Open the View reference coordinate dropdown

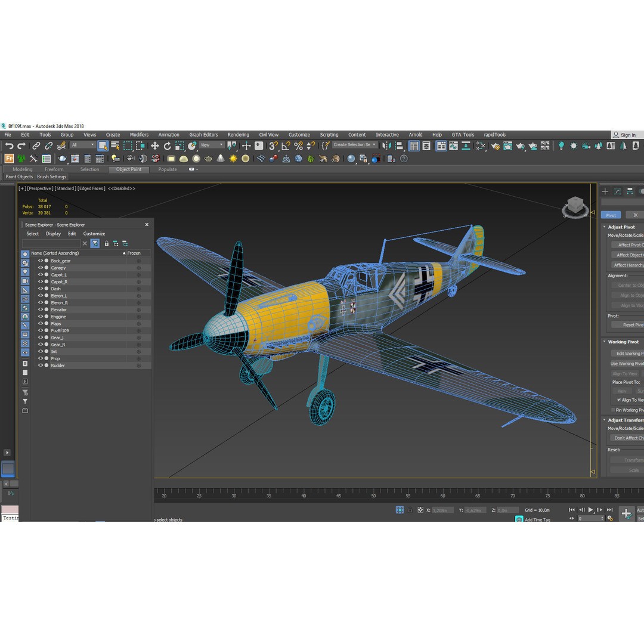[212, 145]
